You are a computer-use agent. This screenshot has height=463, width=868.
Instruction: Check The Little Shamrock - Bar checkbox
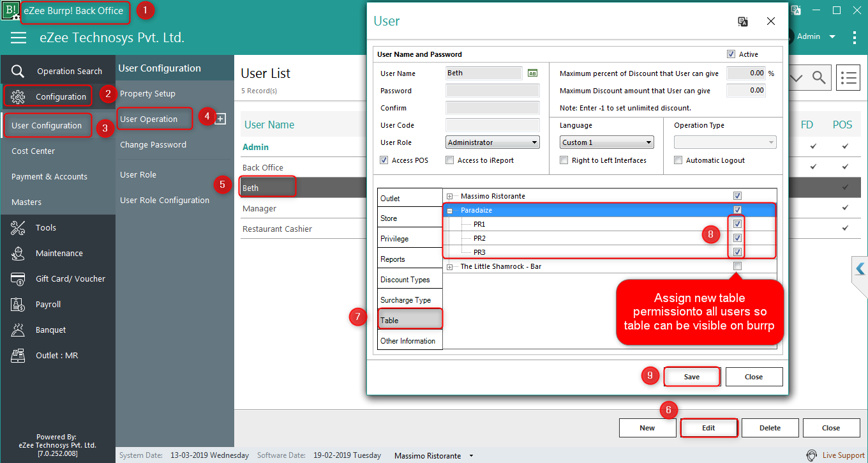coord(737,266)
